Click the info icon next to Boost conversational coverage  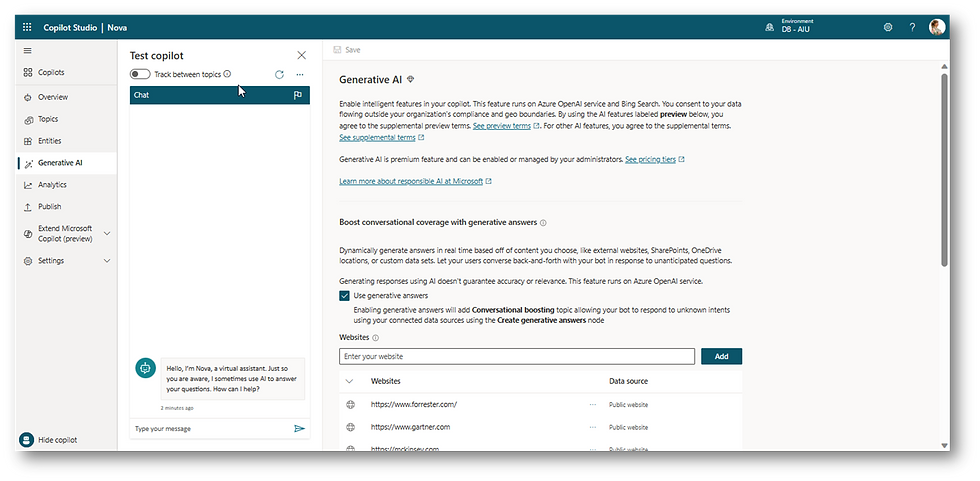tap(543, 222)
